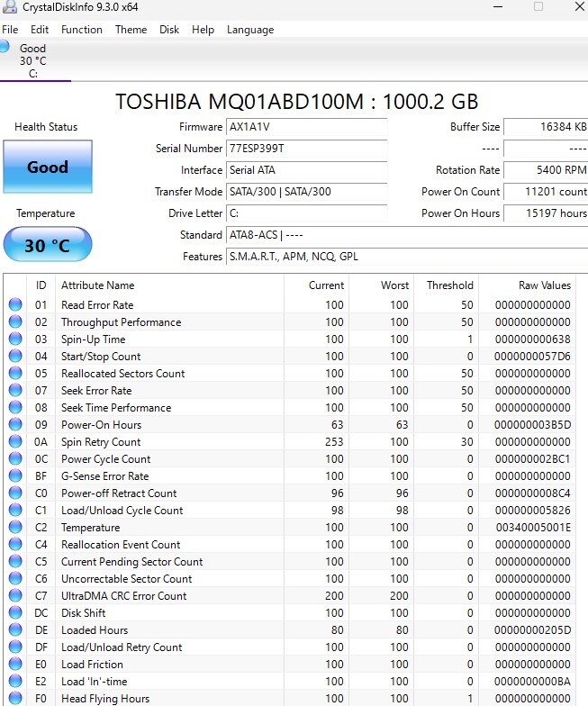Open the Function menu
This screenshot has height=706, width=588.
coord(81,30)
